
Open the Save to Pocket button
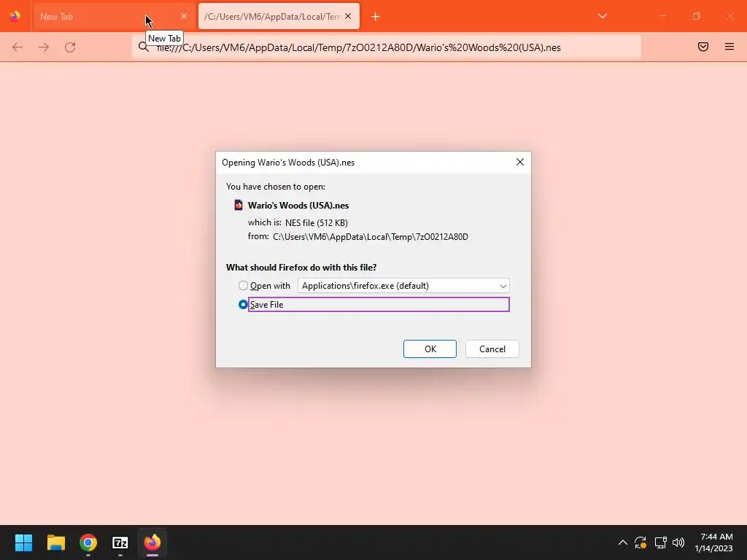pos(703,47)
